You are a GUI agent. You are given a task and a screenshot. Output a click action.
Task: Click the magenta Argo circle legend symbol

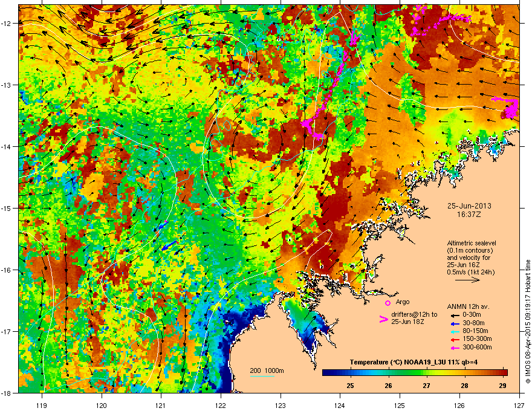tap(388, 303)
